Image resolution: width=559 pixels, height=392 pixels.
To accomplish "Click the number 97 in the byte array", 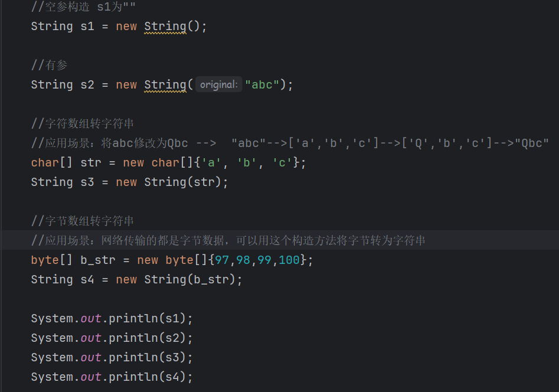I will point(222,260).
